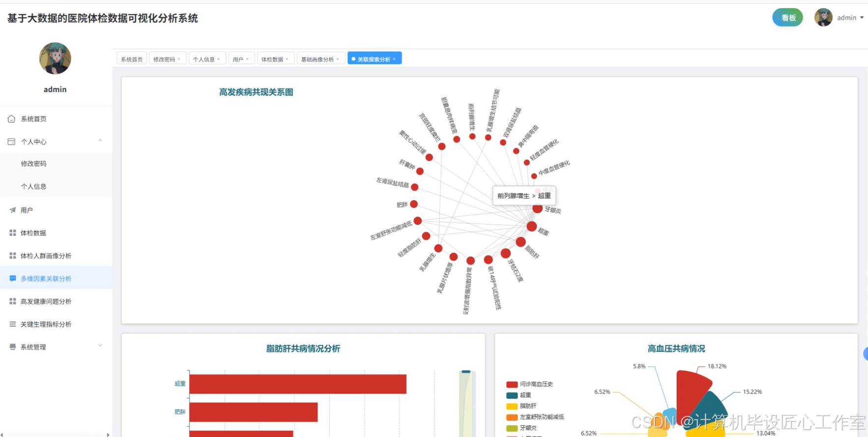Close the 个人信息 tab with its x
Viewport: 868px width, 437px height.
(219, 59)
